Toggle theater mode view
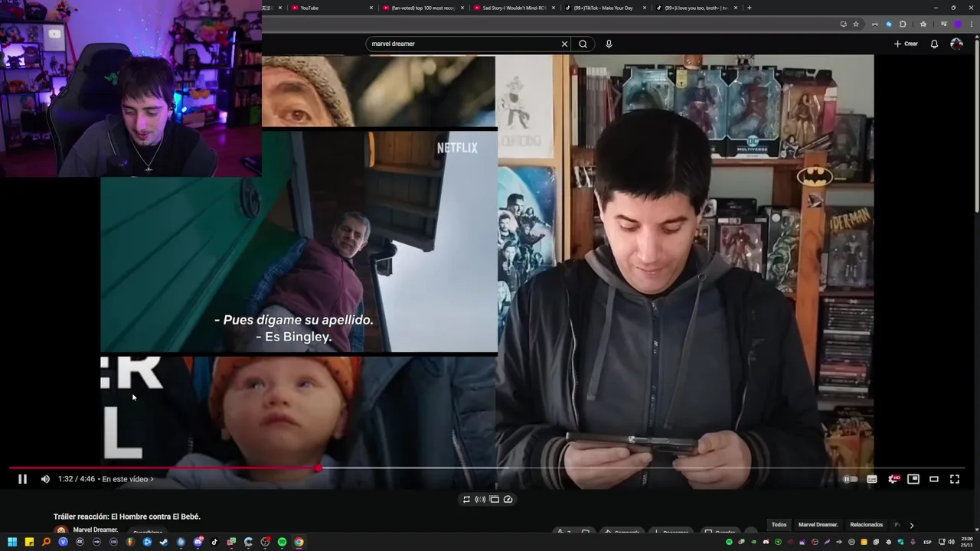 coord(934,479)
